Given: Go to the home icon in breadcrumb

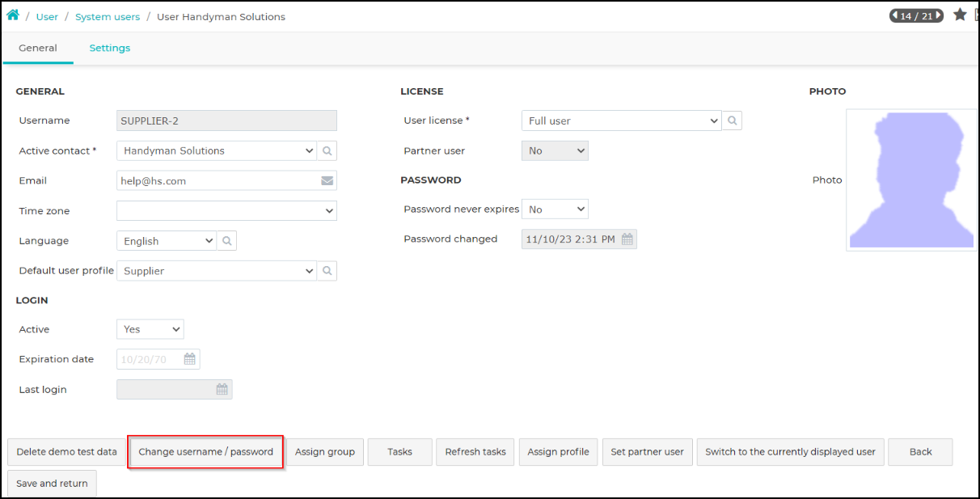Looking at the screenshot, I should (x=13, y=15).
